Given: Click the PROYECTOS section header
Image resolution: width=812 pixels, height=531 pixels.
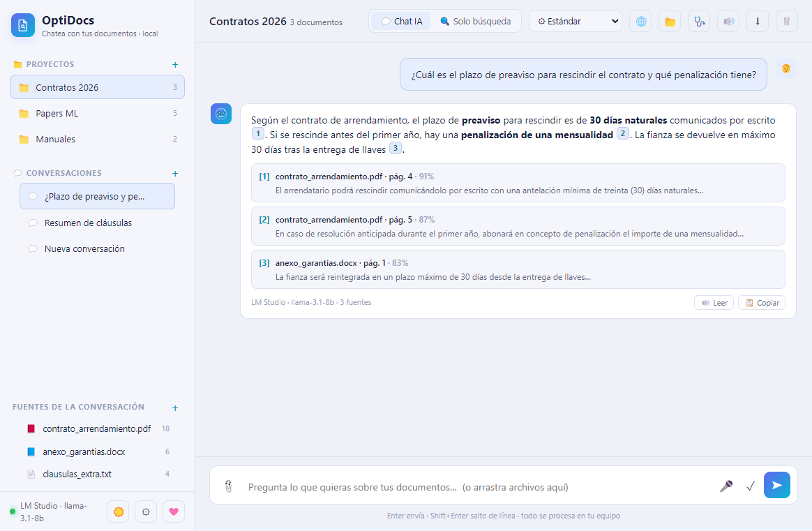Looking at the screenshot, I should tap(50, 64).
